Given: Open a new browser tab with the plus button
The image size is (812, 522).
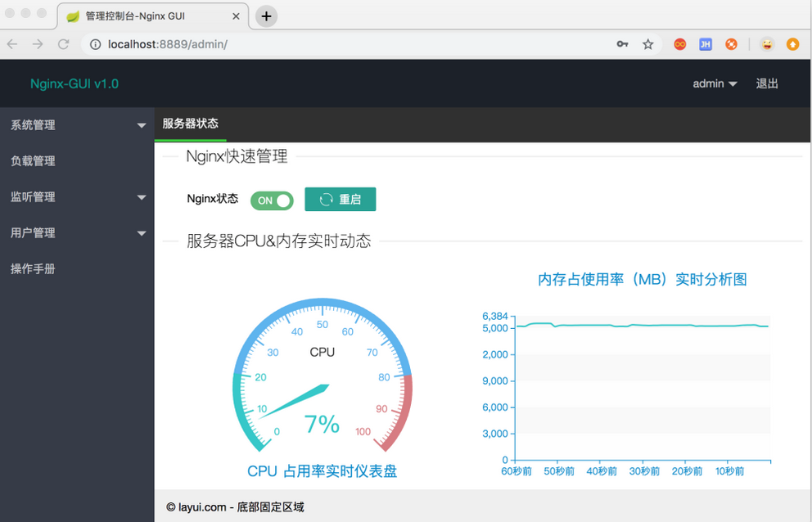Looking at the screenshot, I should (266, 16).
